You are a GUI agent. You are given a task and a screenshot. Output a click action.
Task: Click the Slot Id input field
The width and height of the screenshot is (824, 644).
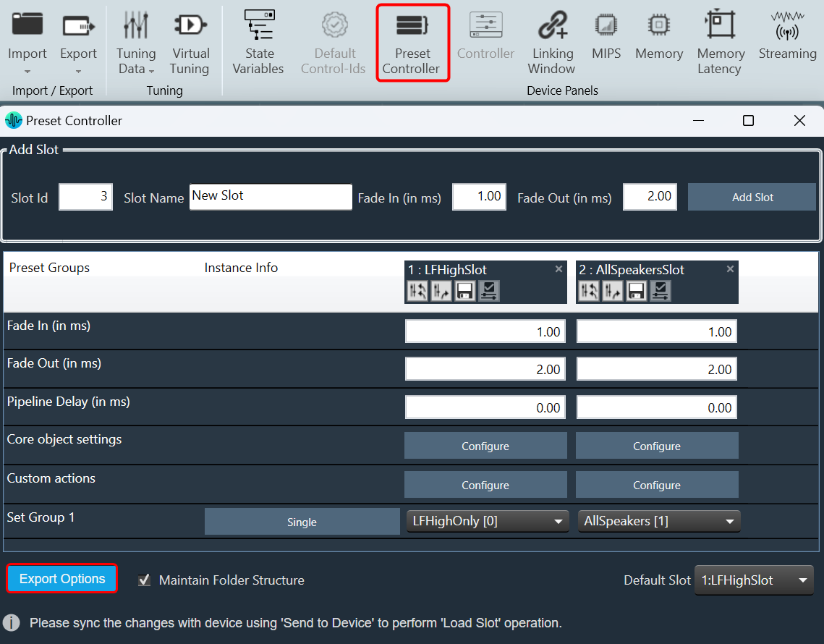coord(85,197)
